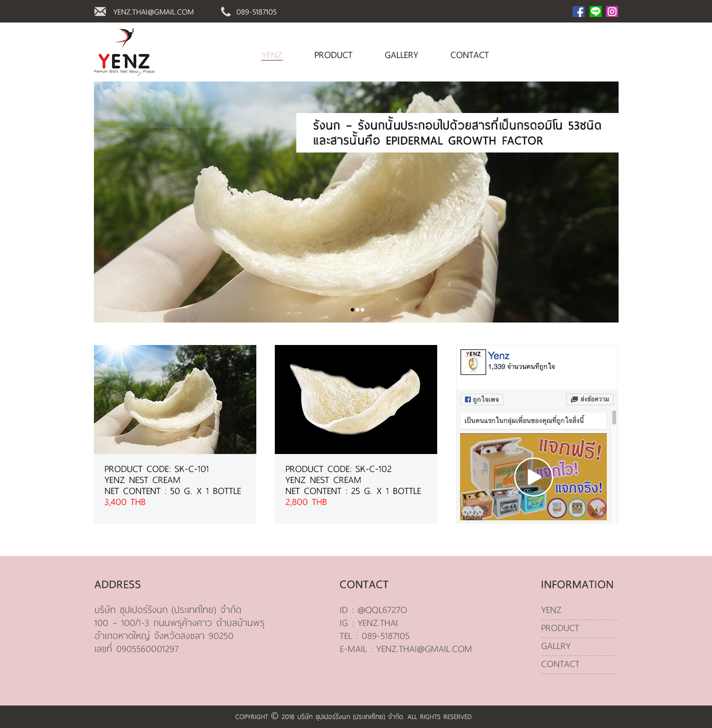
Task: Click the TEL : 089-5187105 footer text
Action: [375, 636]
